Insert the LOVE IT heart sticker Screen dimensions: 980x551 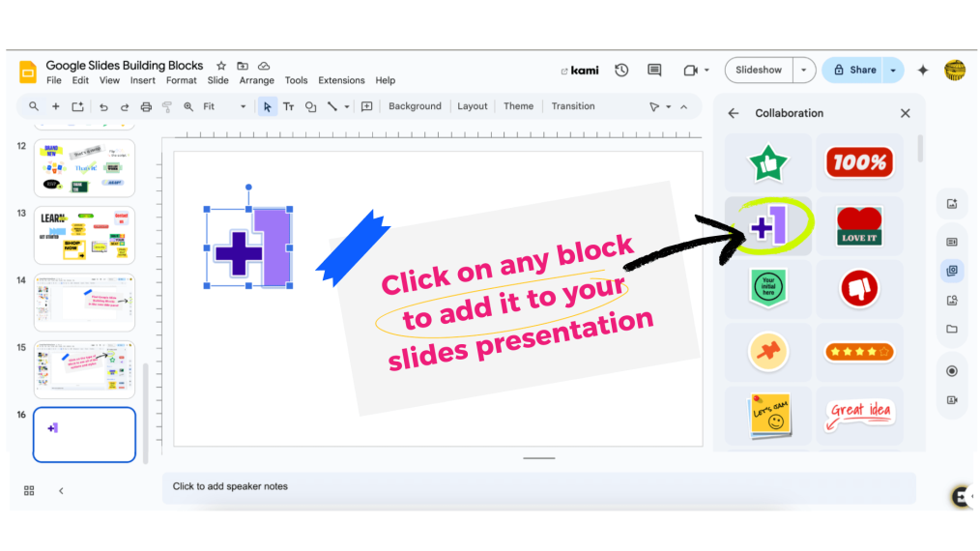click(x=859, y=226)
